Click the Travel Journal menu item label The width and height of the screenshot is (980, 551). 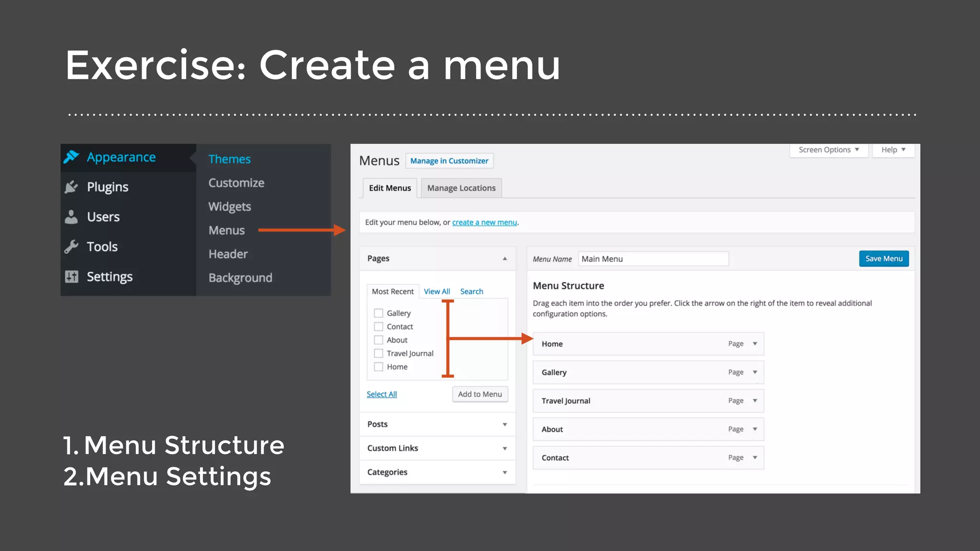click(566, 401)
